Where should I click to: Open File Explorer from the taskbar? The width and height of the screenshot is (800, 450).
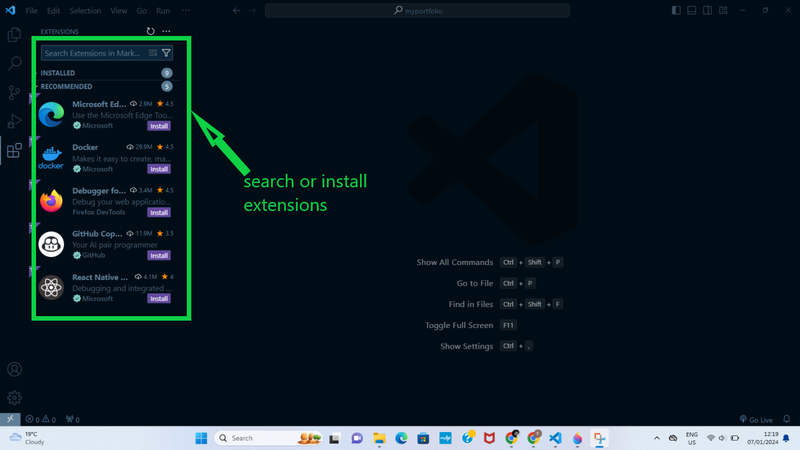(379, 438)
